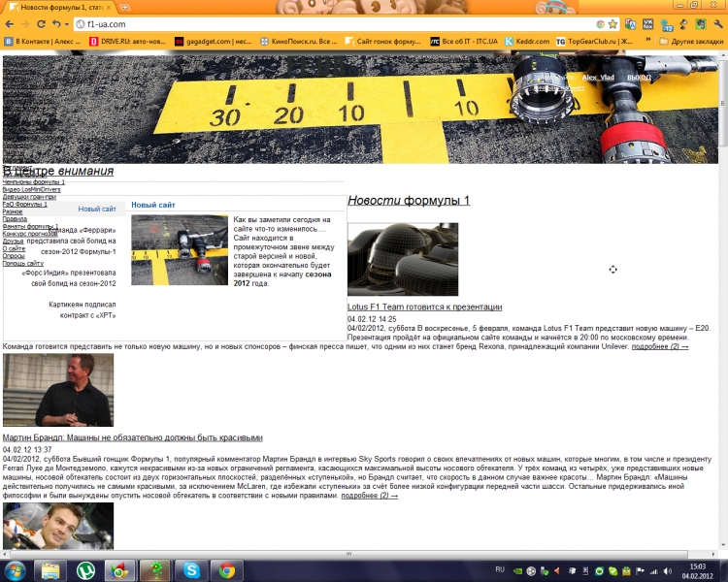Image resolution: width=728 pixels, height=582 pixels.
Task: Open the Разное sidebar link
Action: pos(13,211)
